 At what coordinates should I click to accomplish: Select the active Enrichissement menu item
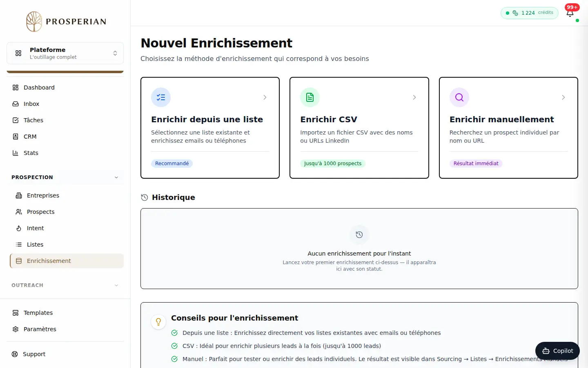(x=67, y=261)
